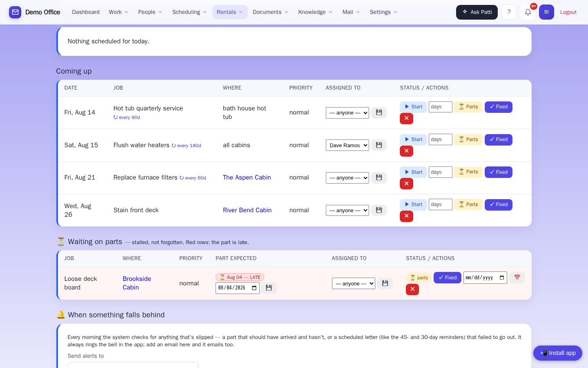This screenshot has height=368, width=588.
Task: Go to the Dashboard
Action: click(x=86, y=12)
